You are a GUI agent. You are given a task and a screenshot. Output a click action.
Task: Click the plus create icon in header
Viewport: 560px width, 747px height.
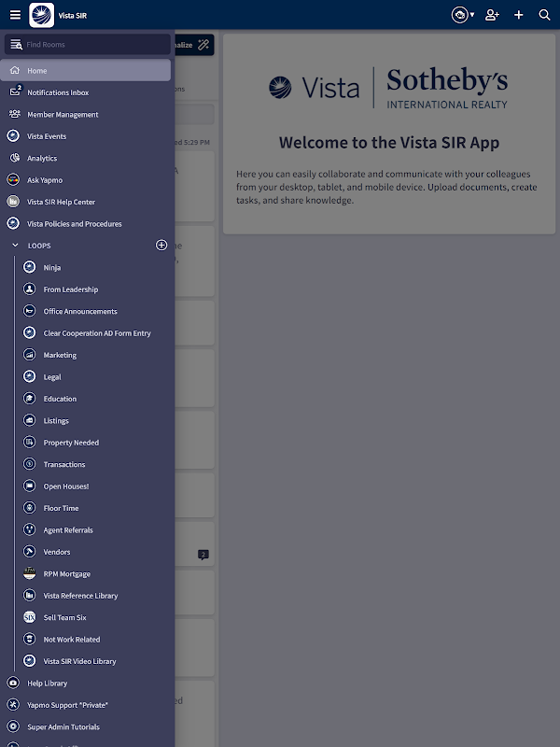click(519, 15)
